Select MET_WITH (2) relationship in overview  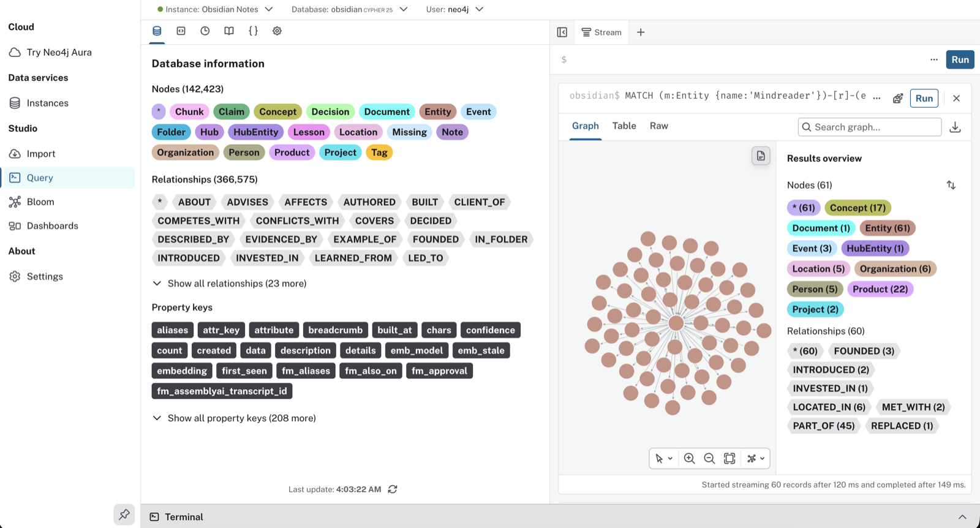pyautogui.click(x=913, y=407)
